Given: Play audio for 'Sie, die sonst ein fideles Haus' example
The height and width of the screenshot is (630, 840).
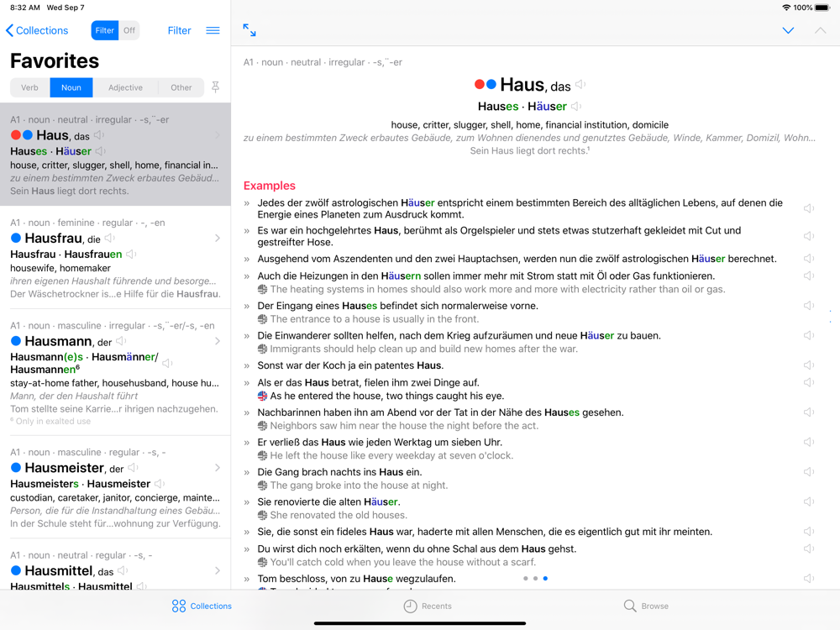Looking at the screenshot, I should click(x=809, y=532).
